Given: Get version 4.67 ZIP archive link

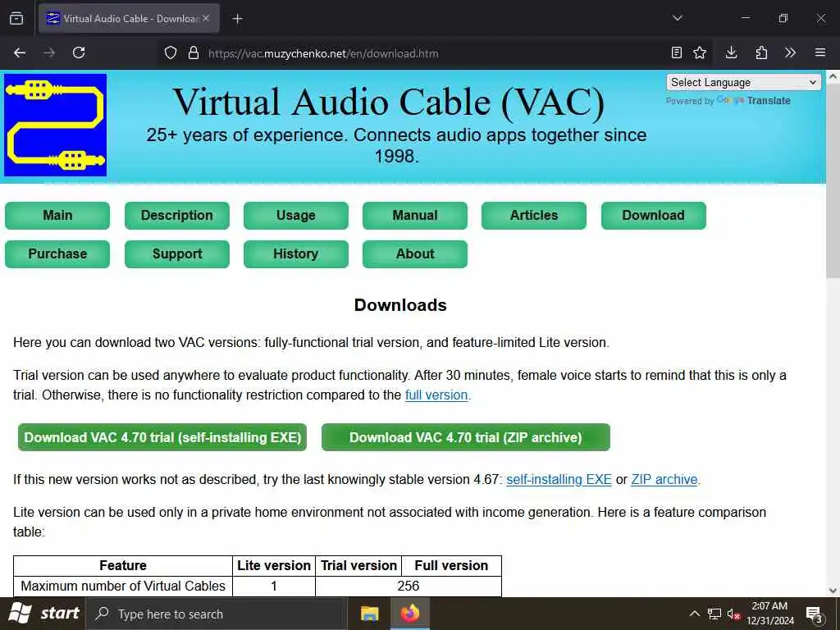Looking at the screenshot, I should tap(664, 479).
